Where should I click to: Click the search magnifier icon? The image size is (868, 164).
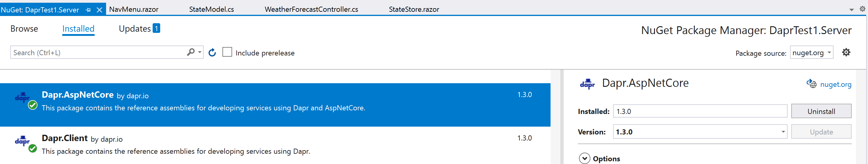coord(191,52)
